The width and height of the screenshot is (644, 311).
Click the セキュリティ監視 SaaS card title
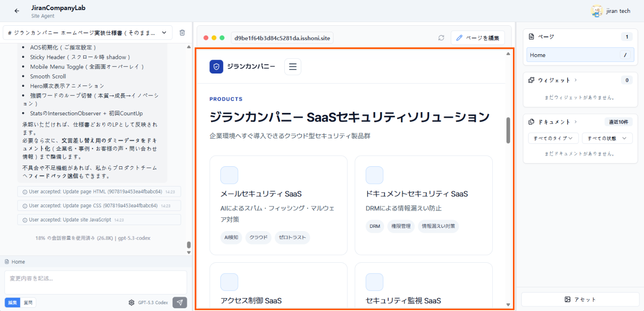click(x=403, y=301)
